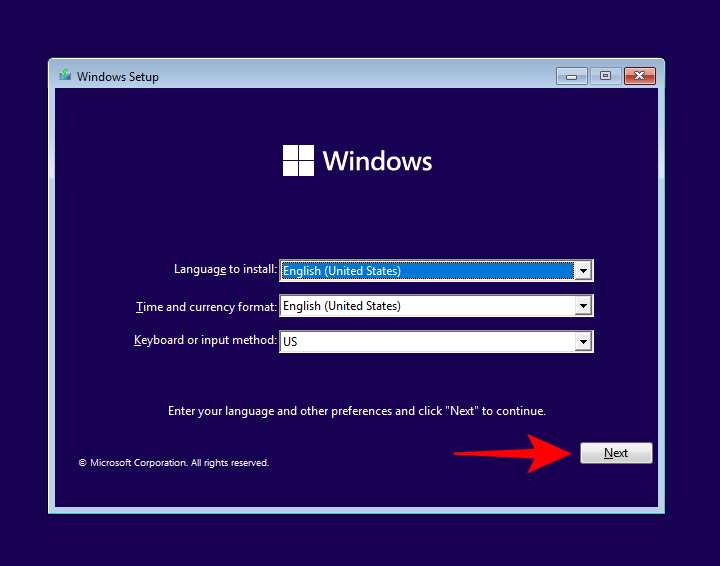Viewport: 720px width, 566px height.
Task: Click the "Keyboard or input method:" label
Action: tap(206, 340)
